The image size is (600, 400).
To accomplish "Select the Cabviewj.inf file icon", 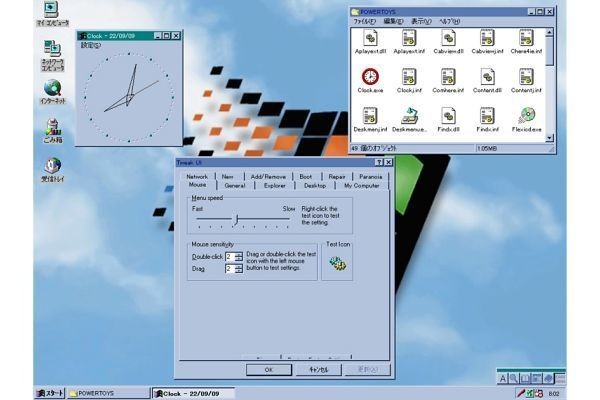I will point(487,39).
